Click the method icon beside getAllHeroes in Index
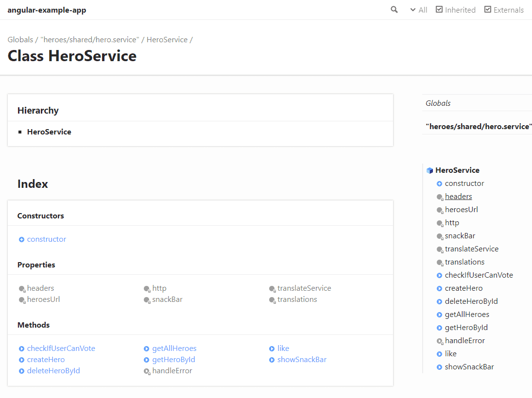Image resolution: width=532 pixels, height=398 pixels. (x=147, y=348)
